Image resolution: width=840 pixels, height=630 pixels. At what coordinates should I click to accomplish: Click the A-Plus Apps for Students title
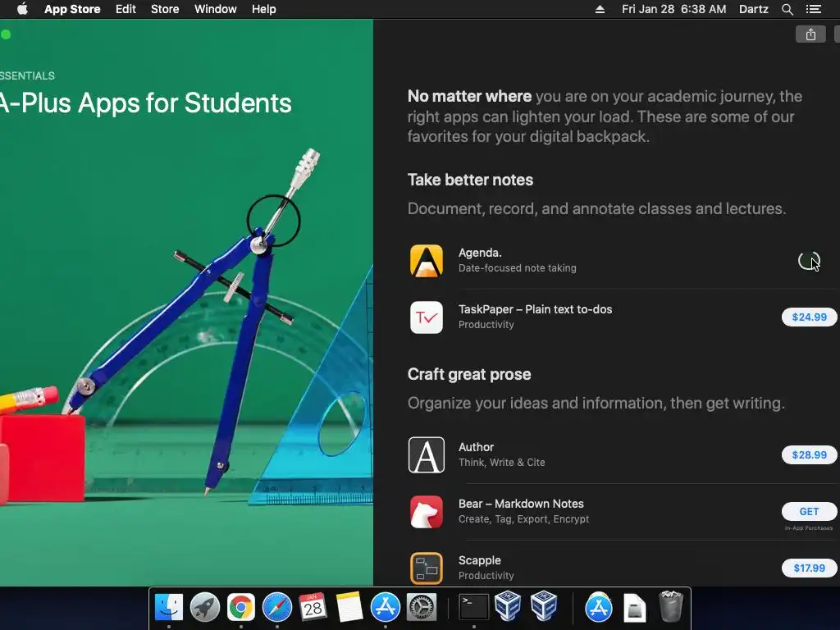point(146,103)
